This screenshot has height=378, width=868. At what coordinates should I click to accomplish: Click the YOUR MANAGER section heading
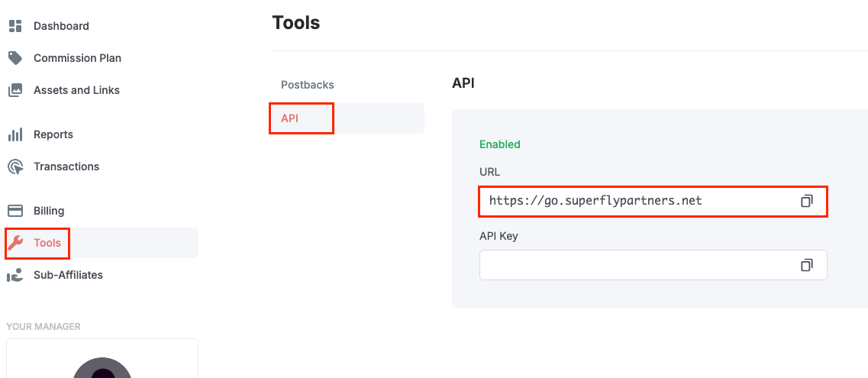(44, 327)
